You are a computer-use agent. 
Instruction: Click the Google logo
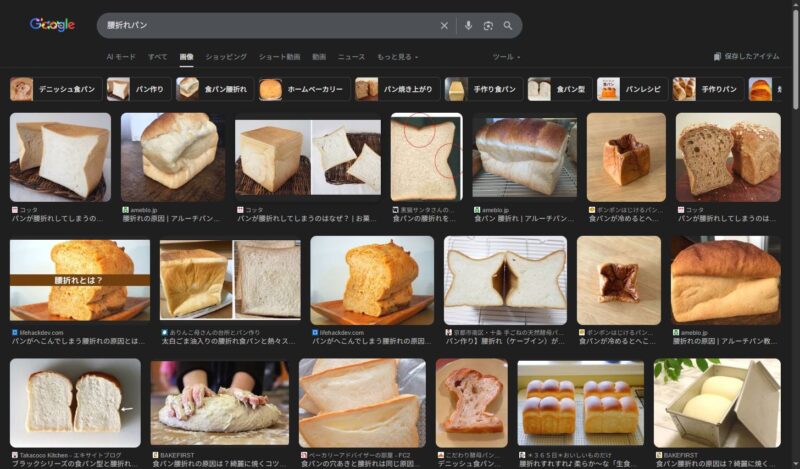[x=52, y=25]
